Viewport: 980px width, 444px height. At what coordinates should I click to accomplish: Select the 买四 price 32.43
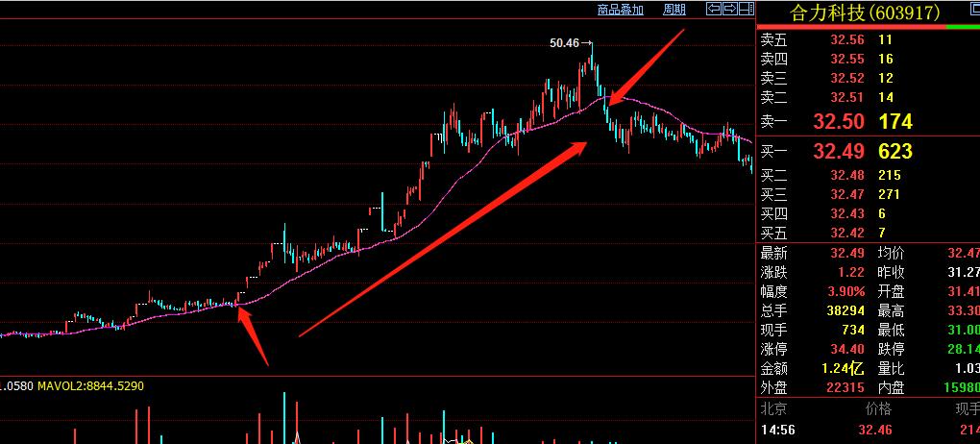tap(846, 214)
